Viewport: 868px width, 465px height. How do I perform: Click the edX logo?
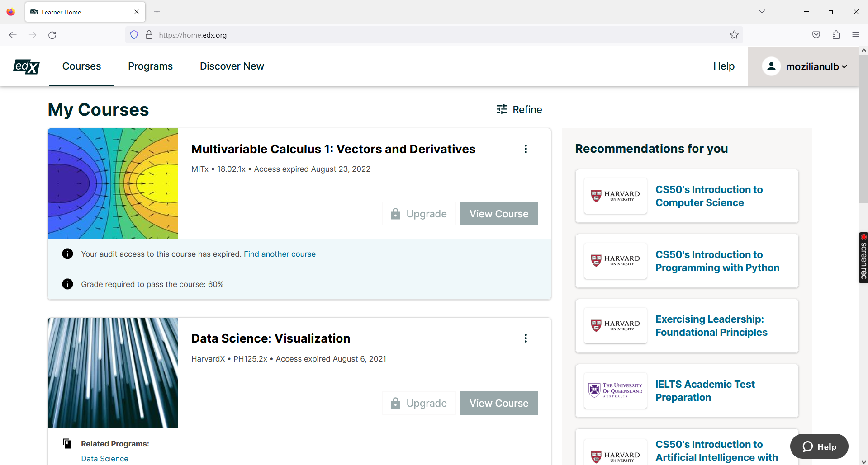26,66
